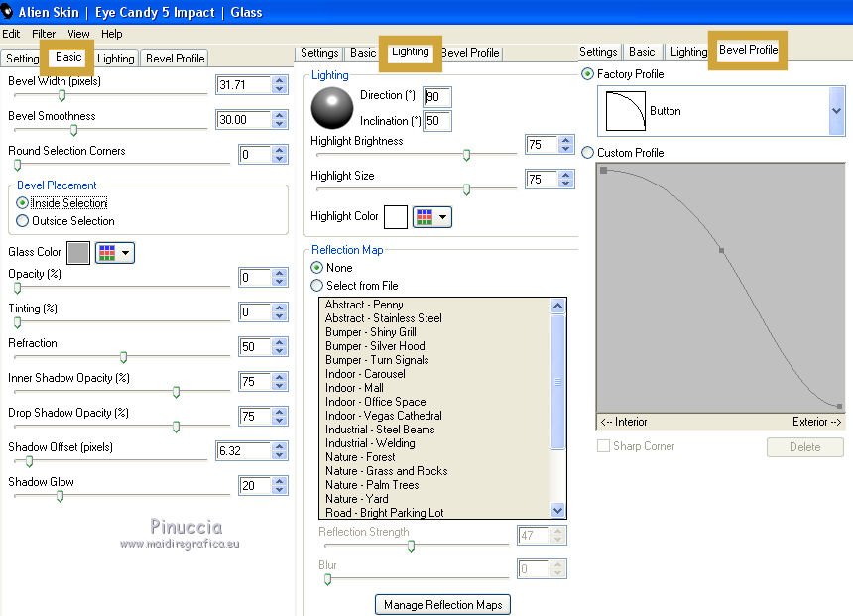Select the Outside Selection bevel placement
853x616 pixels.
(23, 221)
